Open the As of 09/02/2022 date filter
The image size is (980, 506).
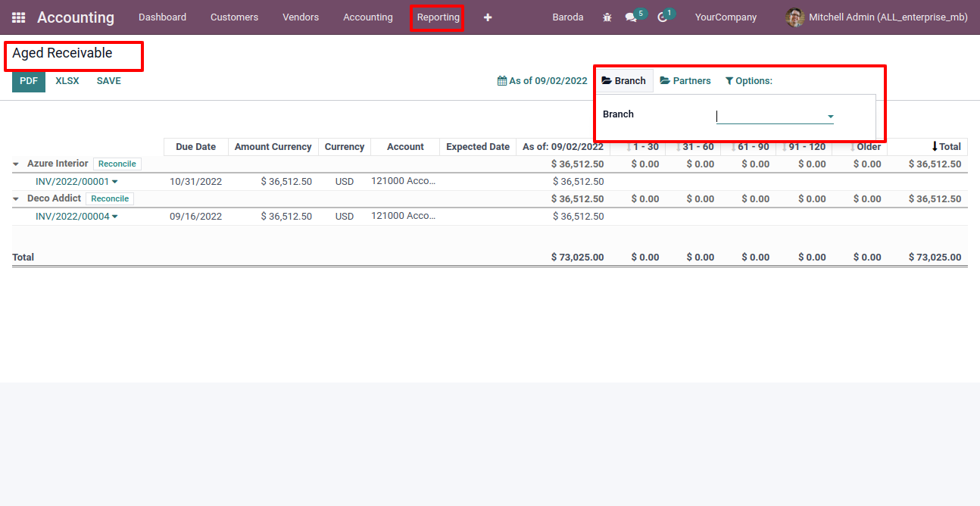pos(542,81)
